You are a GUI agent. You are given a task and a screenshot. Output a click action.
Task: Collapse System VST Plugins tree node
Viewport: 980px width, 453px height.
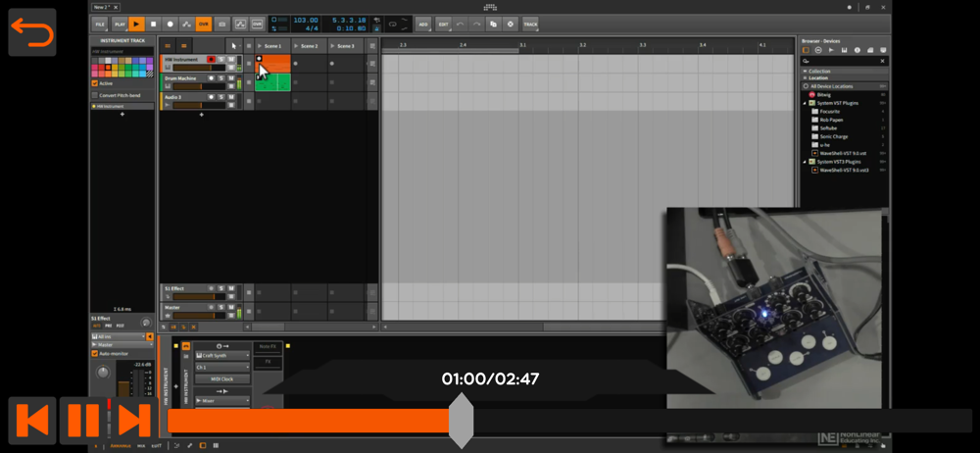pos(805,103)
